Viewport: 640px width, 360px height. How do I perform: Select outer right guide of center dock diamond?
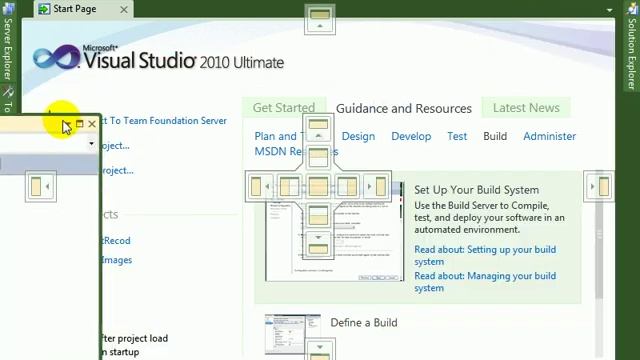pyautogui.click(x=376, y=187)
